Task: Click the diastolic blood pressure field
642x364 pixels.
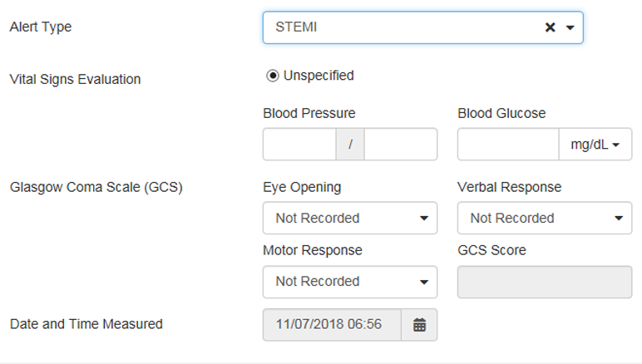Action: (x=401, y=145)
